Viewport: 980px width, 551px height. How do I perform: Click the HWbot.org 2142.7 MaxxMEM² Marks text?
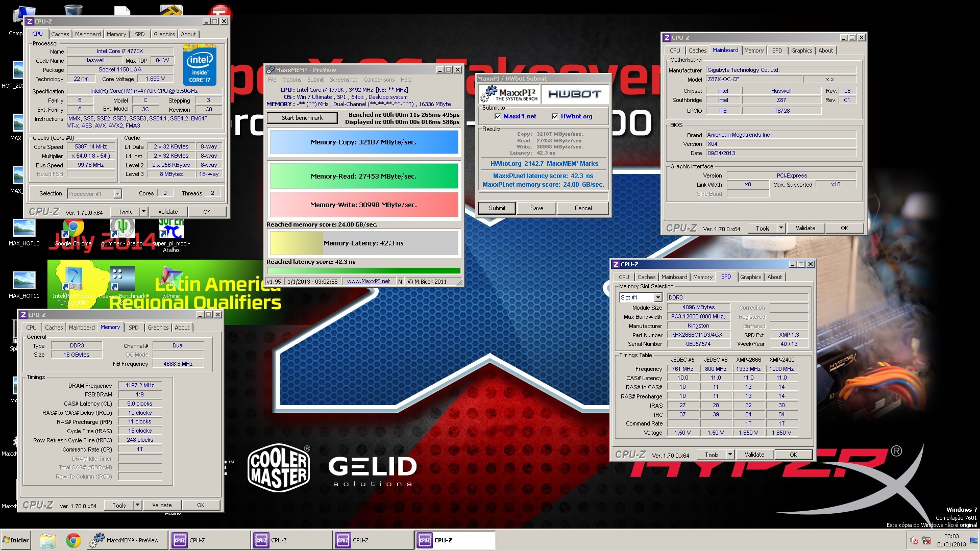pyautogui.click(x=544, y=164)
